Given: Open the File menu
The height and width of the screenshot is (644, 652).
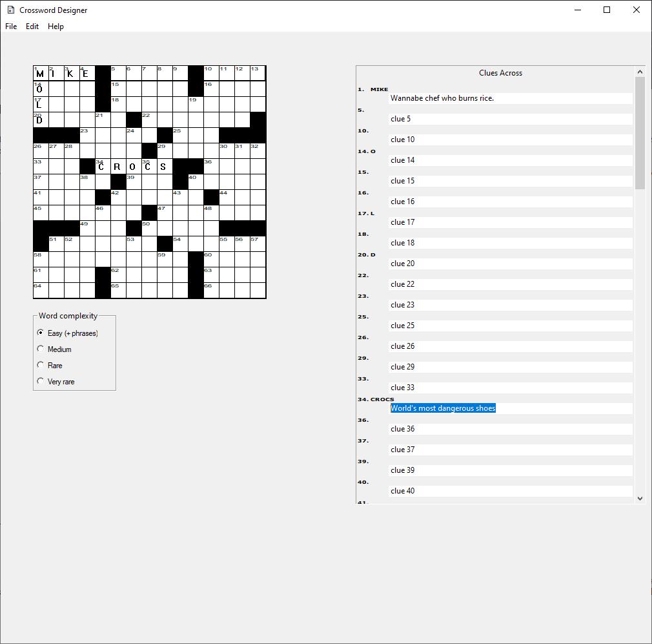Looking at the screenshot, I should 11,26.
